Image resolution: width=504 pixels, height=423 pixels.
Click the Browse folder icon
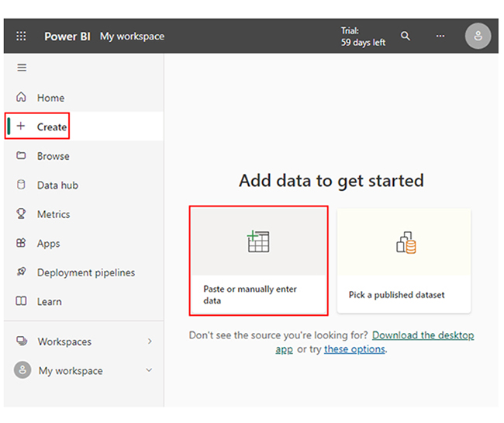[x=21, y=155]
